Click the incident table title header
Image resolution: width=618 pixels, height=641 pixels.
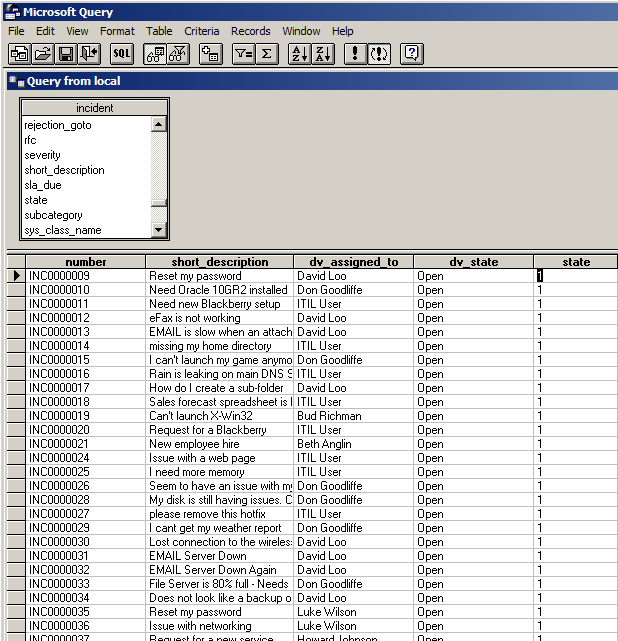[x=94, y=108]
